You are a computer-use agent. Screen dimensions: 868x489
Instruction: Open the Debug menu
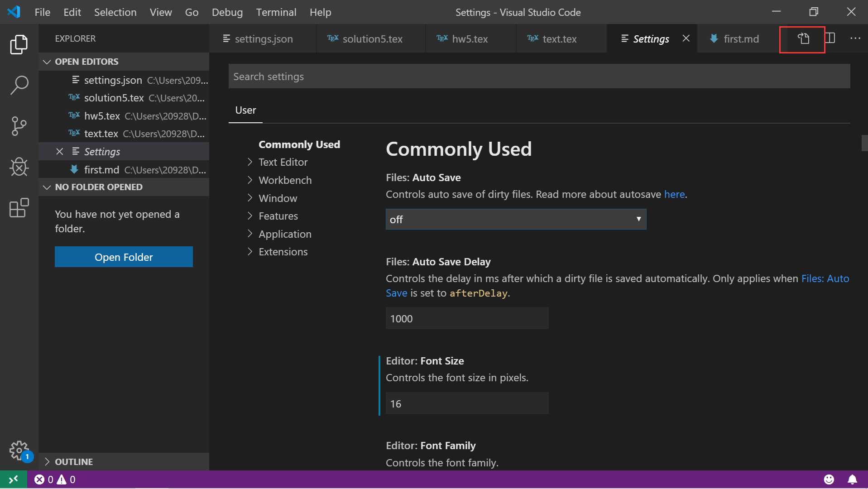tap(227, 12)
